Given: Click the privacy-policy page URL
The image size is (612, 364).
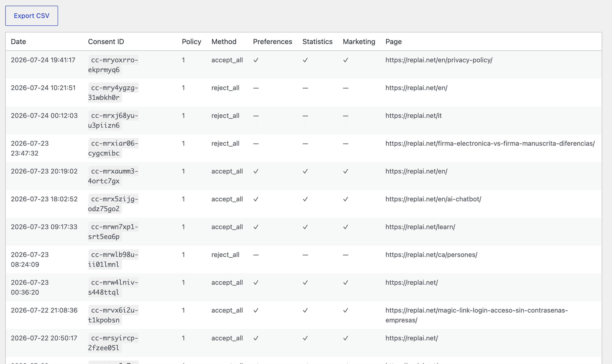Looking at the screenshot, I should [x=439, y=60].
